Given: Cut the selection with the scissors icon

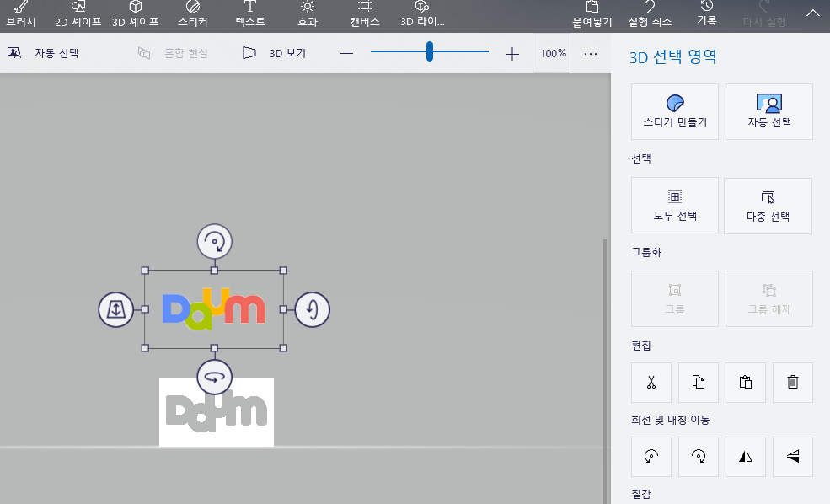Looking at the screenshot, I should point(651,382).
